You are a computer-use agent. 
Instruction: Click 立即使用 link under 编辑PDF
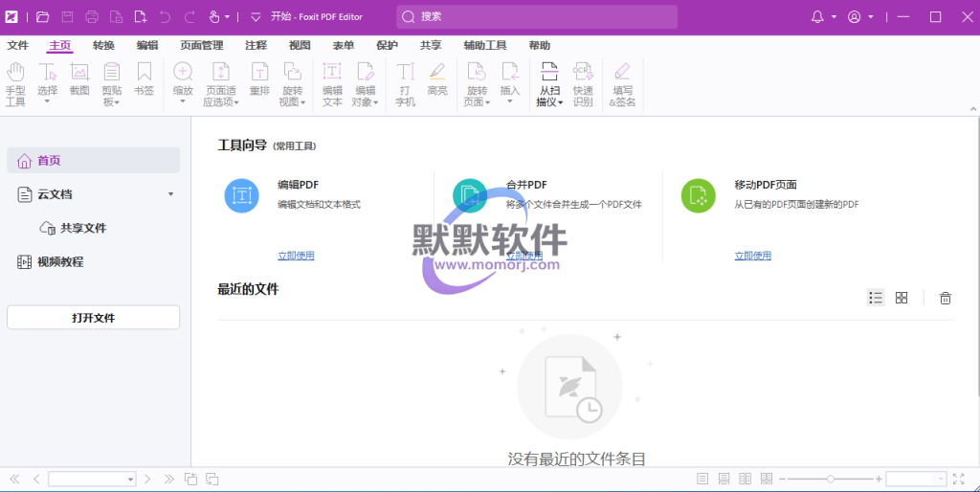pos(296,256)
